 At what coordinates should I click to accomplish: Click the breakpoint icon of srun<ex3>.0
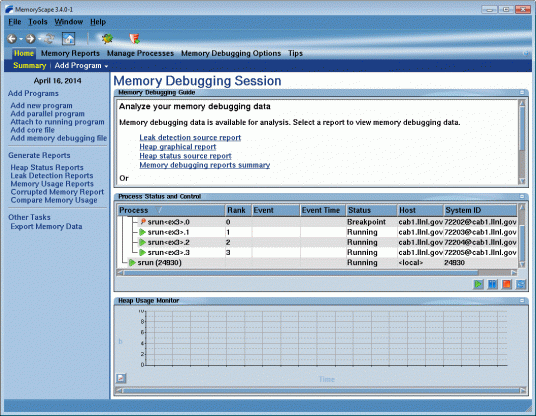(x=143, y=222)
